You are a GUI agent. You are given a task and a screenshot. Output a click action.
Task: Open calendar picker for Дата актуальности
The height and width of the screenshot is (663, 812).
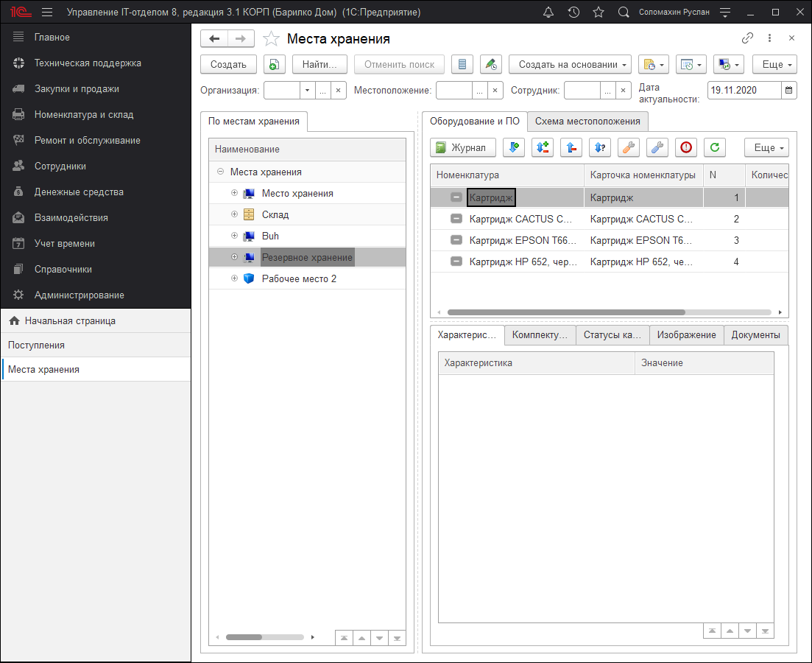[788, 90]
